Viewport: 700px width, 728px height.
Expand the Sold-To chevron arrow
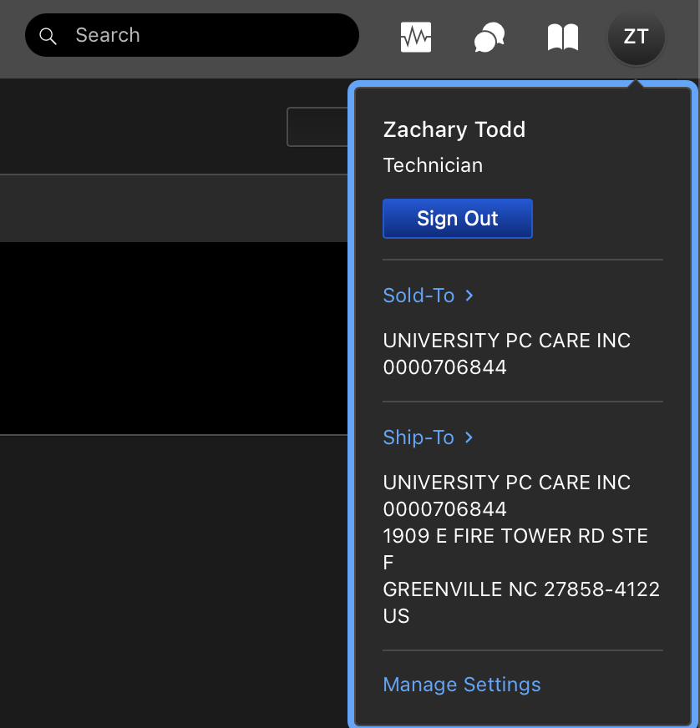(x=469, y=296)
